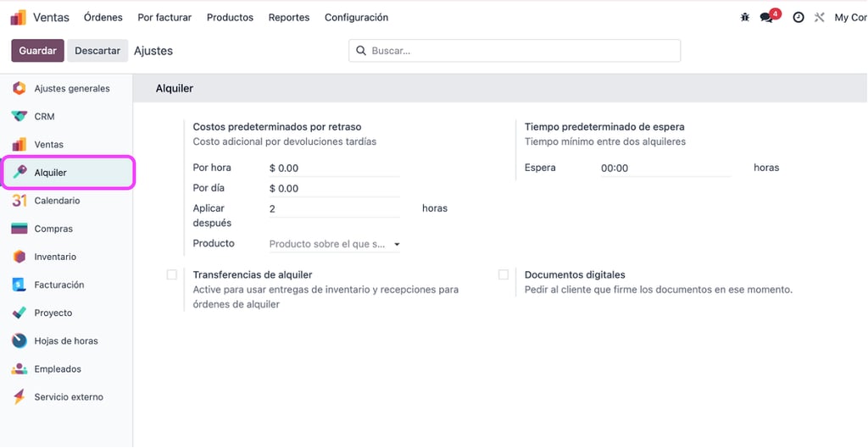868x448 pixels.
Task: Click the Ventas app title in navbar
Action: point(51,18)
